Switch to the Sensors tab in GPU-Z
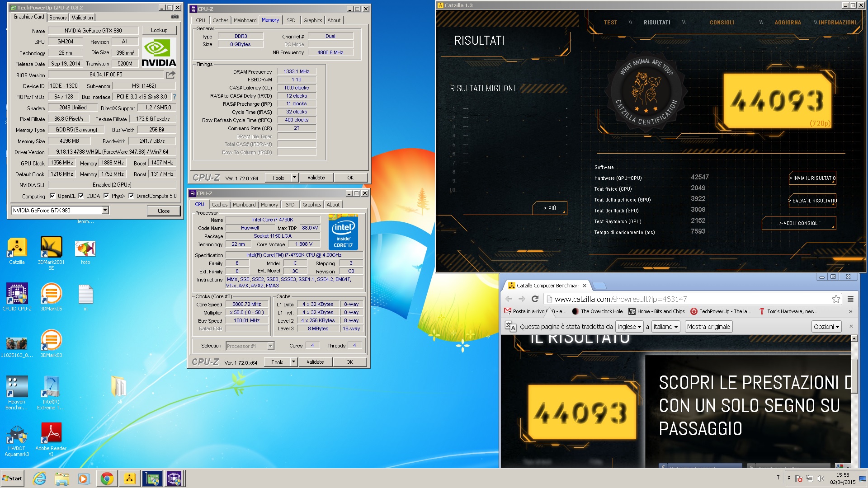 tap(58, 17)
